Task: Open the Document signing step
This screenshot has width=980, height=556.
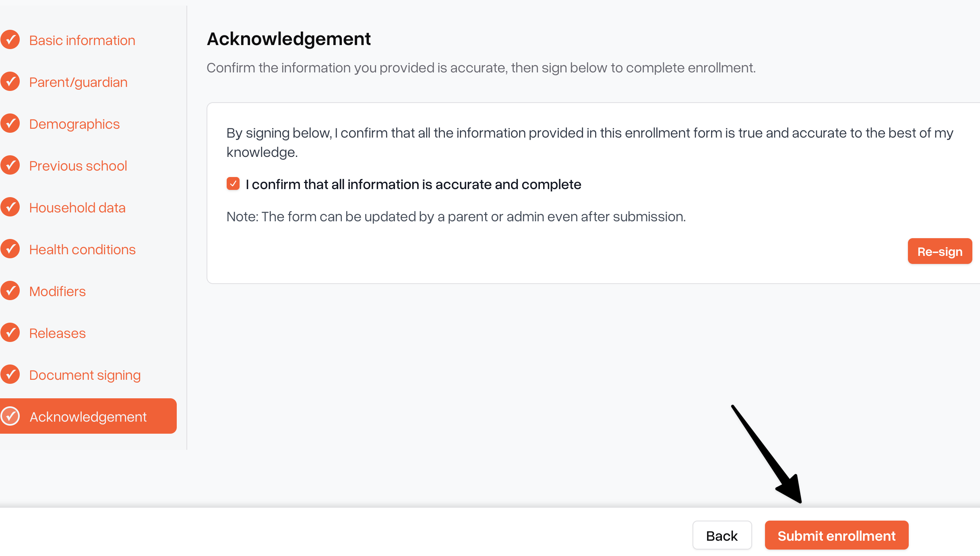Action: 85,375
